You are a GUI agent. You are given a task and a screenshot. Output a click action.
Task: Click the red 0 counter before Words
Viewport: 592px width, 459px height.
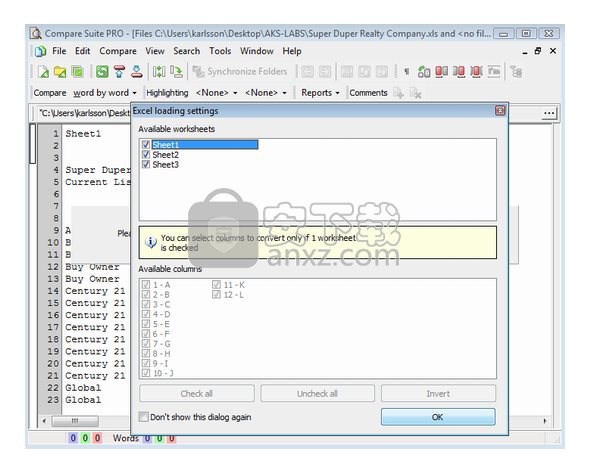click(x=97, y=438)
